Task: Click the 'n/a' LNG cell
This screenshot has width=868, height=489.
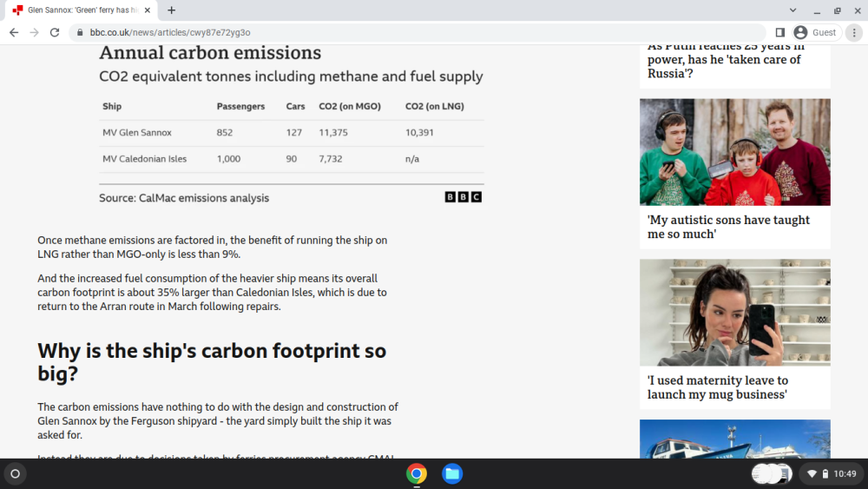Action: coord(412,159)
